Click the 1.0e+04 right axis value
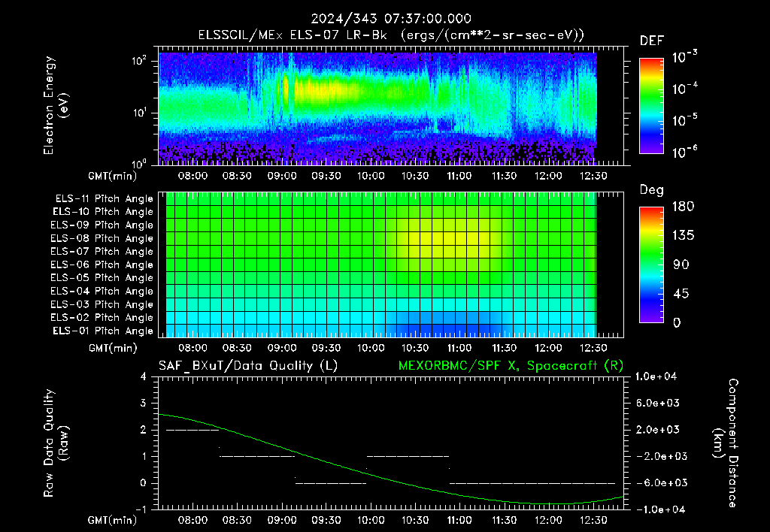The image size is (770, 532). coord(656,376)
